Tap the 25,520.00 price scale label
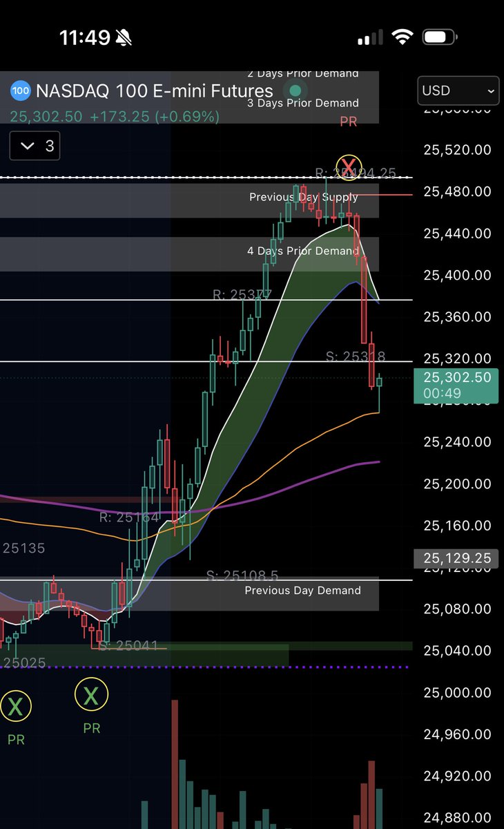 click(458, 150)
